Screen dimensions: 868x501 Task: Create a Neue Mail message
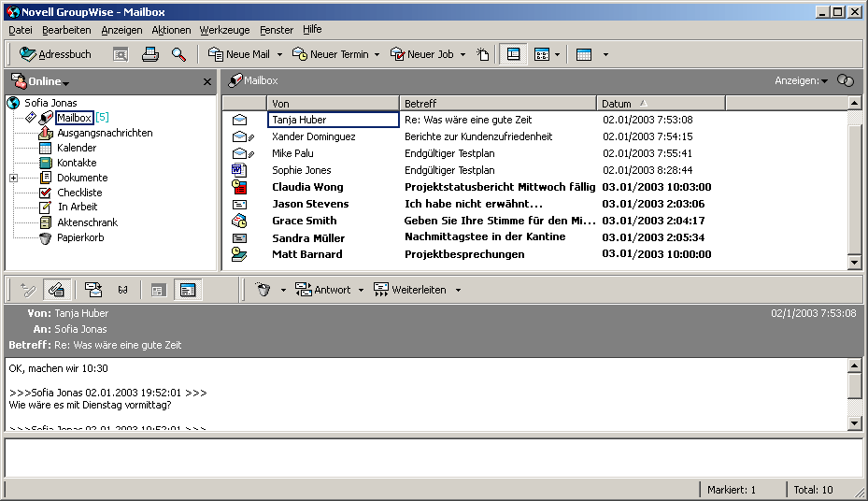(239, 54)
